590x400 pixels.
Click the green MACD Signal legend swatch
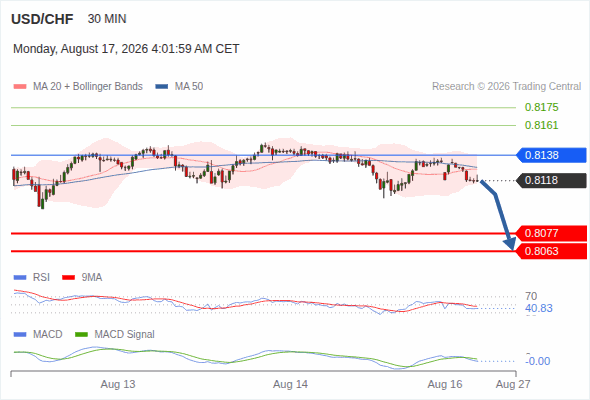pos(81,335)
